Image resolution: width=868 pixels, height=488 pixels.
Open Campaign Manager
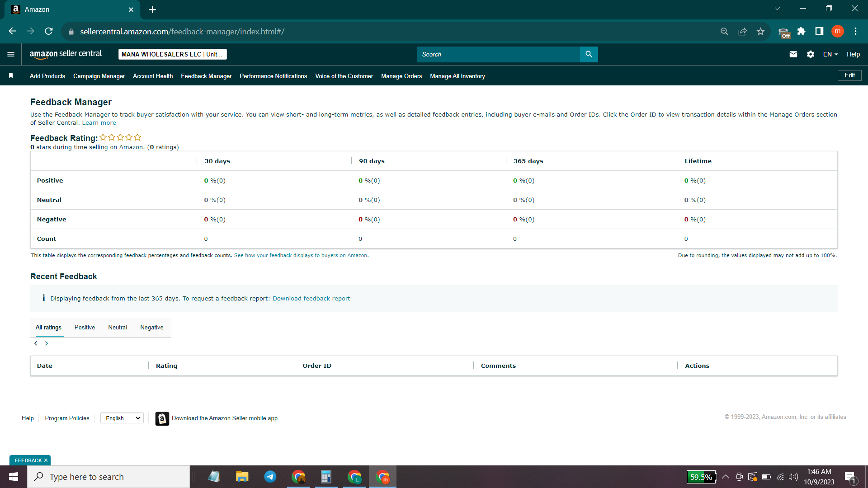[x=99, y=76]
